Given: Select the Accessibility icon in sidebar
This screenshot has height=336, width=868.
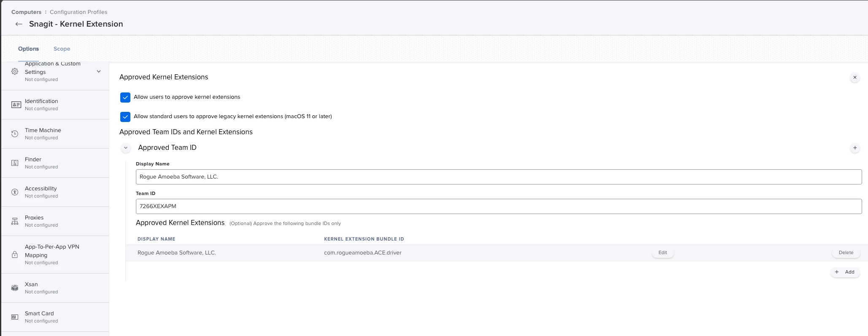Looking at the screenshot, I should (x=15, y=192).
